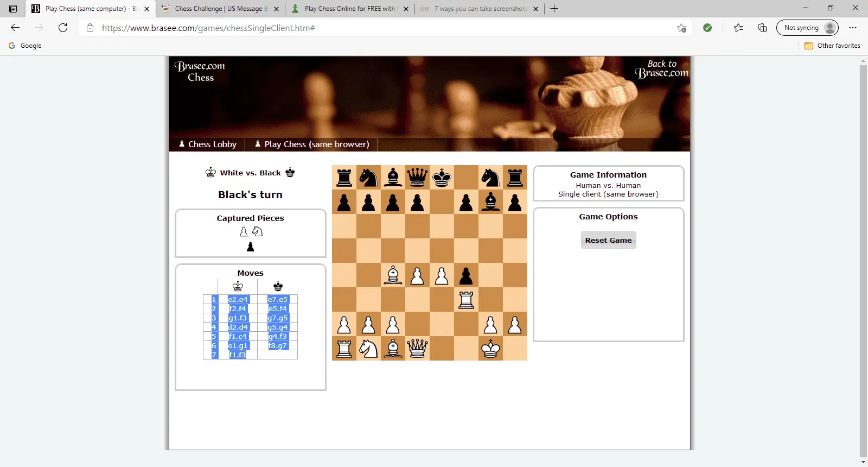Select the black bishop on c8

coord(393,178)
